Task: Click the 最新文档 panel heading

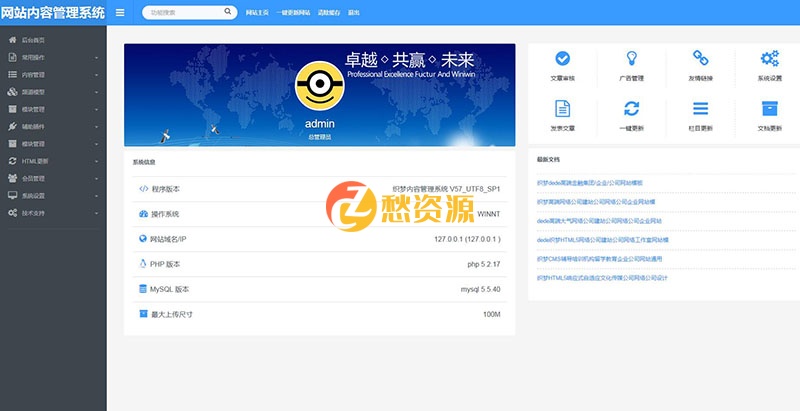Action: (548, 160)
